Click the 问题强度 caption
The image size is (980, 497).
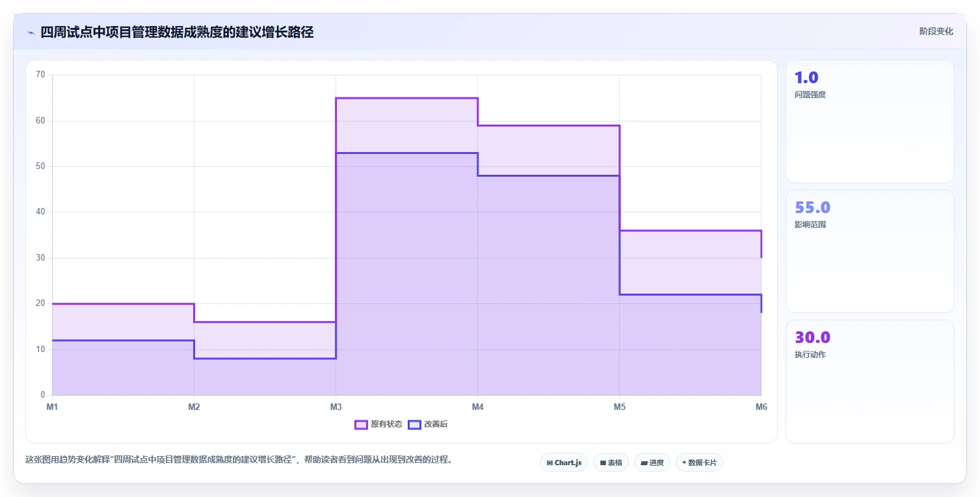coord(810,95)
